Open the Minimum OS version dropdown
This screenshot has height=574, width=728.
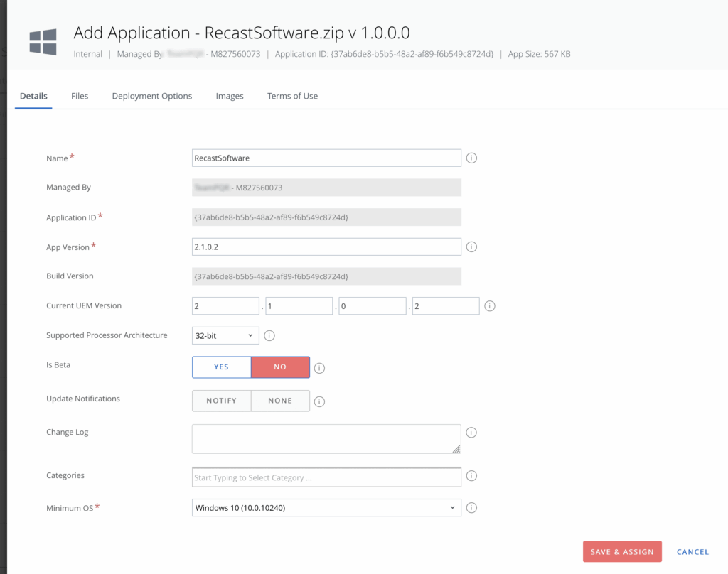point(326,507)
